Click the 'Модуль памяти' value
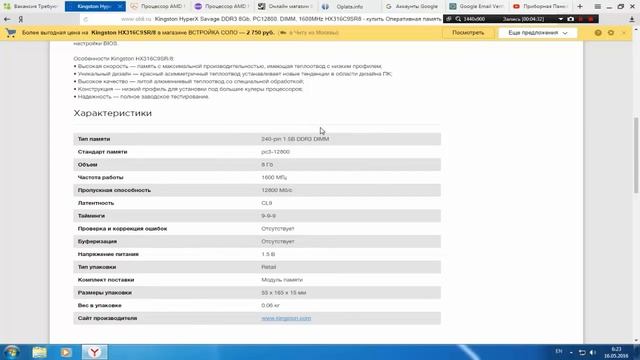Image resolution: width=640 pixels, height=360 pixels. coord(282,280)
